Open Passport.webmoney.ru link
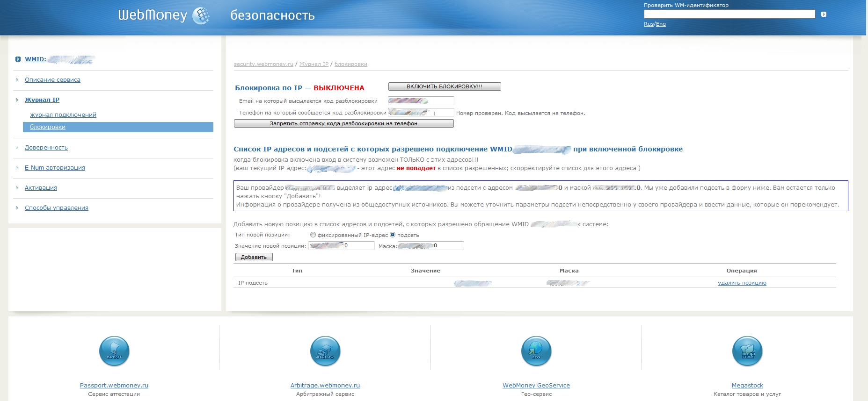This screenshot has width=868, height=401. (x=114, y=386)
